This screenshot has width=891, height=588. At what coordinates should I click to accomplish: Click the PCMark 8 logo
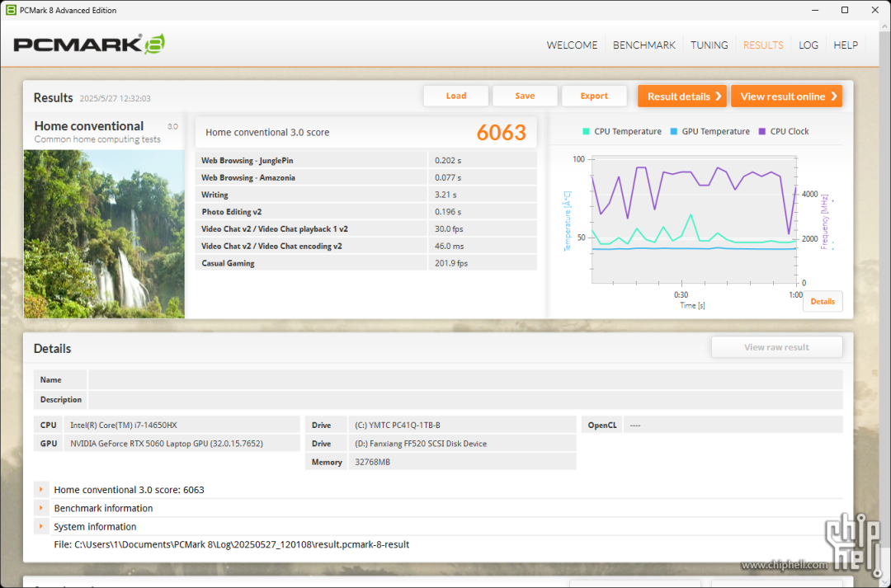(89, 45)
